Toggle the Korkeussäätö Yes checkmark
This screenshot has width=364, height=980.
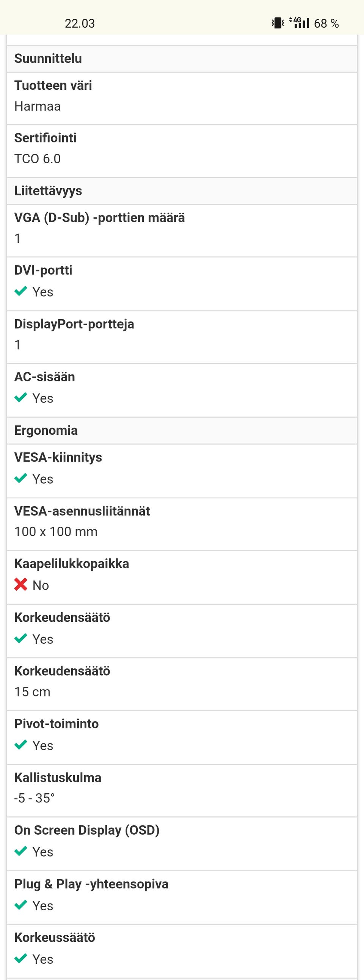point(21,959)
